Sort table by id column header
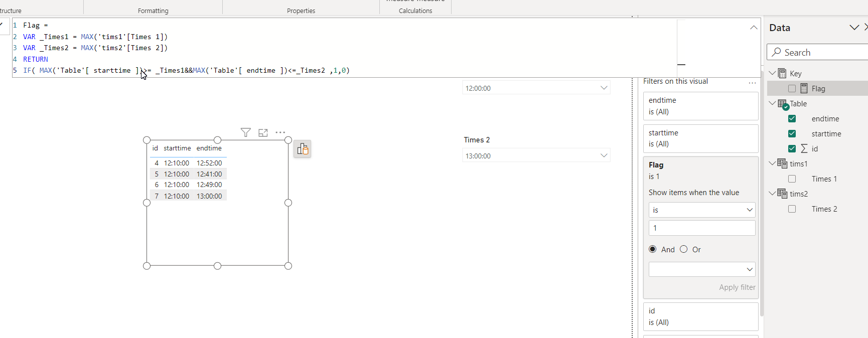868x338 pixels. pyautogui.click(x=155, y=148)
